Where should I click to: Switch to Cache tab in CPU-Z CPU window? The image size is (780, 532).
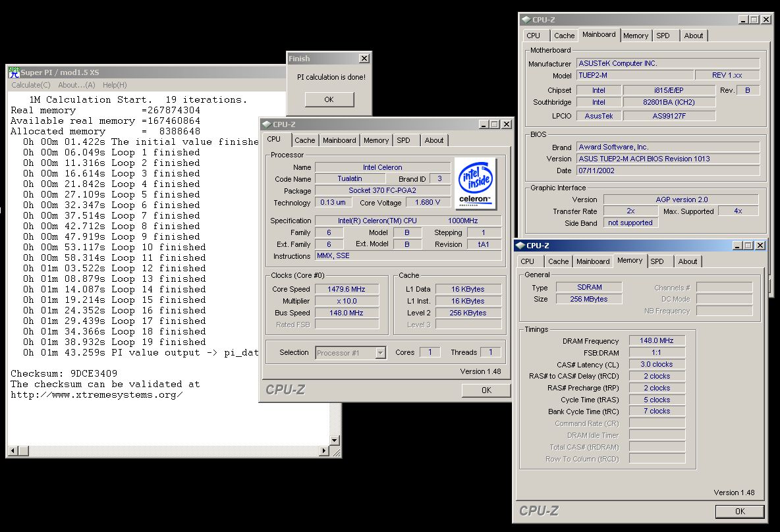(305, 141)
